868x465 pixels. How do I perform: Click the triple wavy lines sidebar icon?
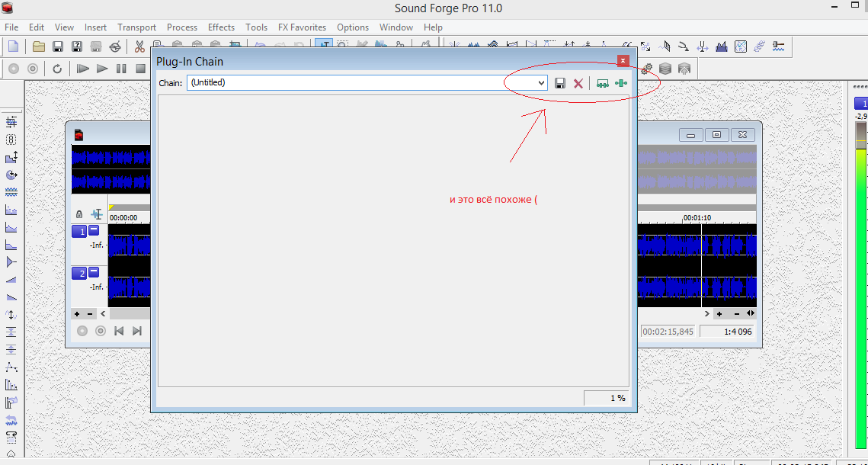click(11, 193)
